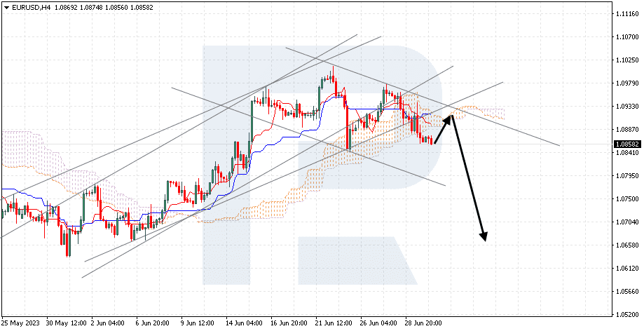Screen dimensions: 644x331
Task: Click the 25 May 2023 date label
Action: point(20,323)
